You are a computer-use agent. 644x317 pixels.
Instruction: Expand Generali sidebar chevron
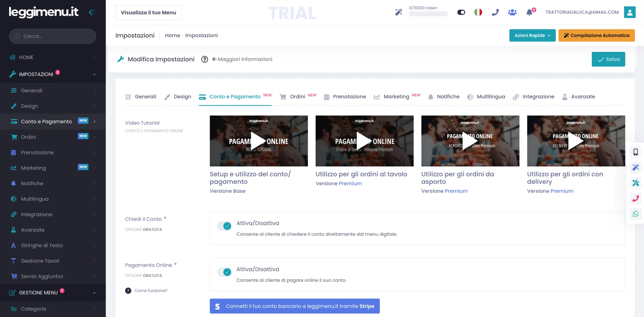tap(94, 91)
